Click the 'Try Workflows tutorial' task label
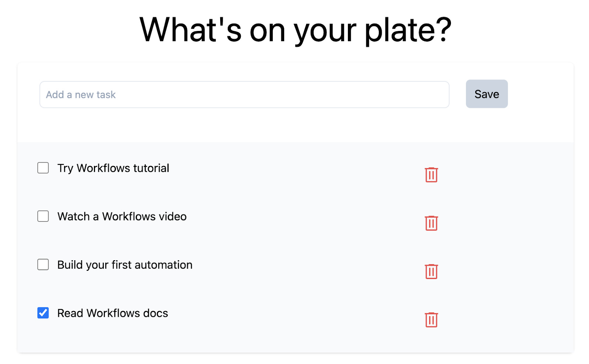 pos(113,168)
